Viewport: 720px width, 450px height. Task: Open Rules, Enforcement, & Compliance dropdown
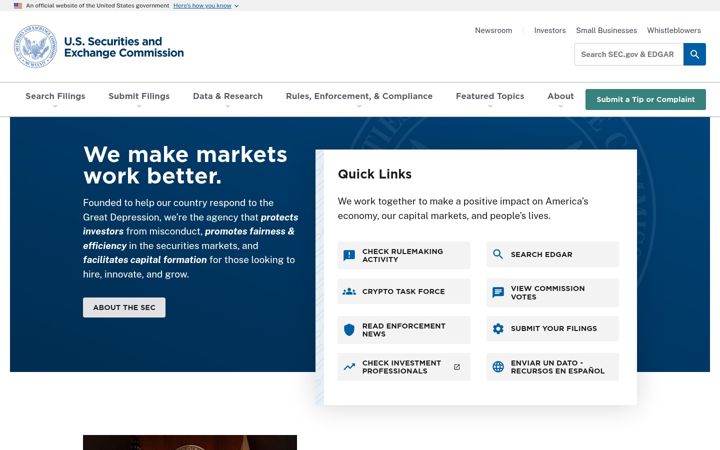coord(359,99)
